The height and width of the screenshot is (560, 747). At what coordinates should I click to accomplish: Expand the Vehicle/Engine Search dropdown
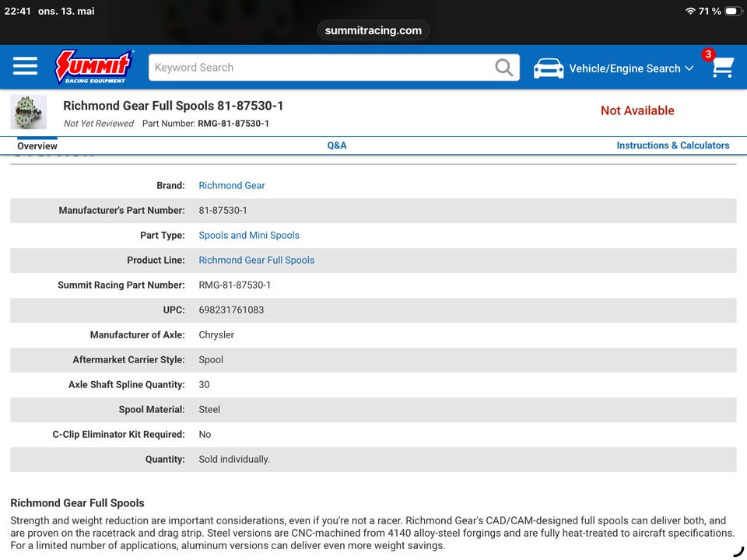[631, 68]
